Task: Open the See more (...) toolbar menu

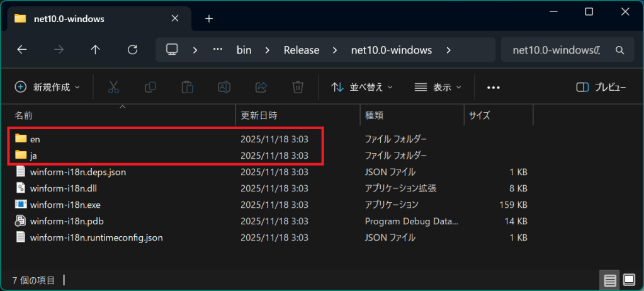Action: [493, 87]
